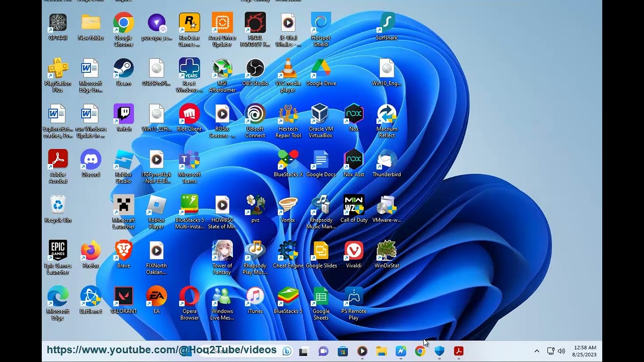Image resolution: width=644 pixels, height=362 pixels.
Task: Open the Hextech Repair Tool icon
Action: 288,114
